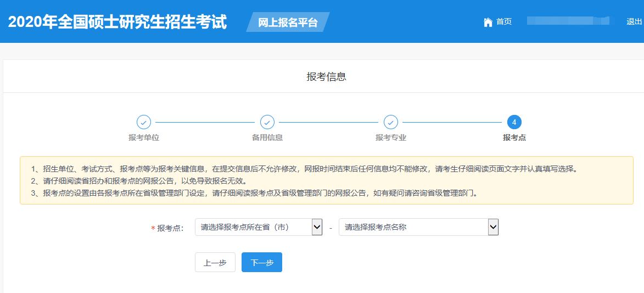
Task: Click the yellow notice box with instructions
Action: (326, 181)
